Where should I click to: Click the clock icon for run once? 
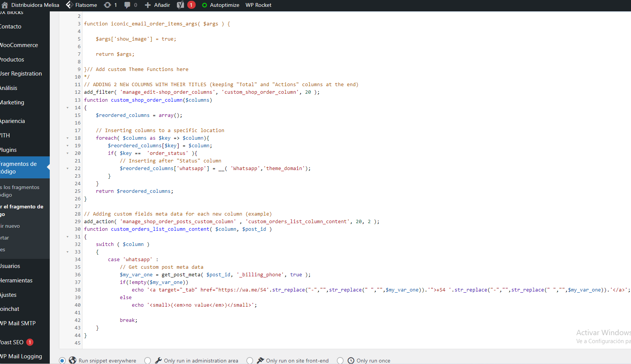[x=351, y=360]
